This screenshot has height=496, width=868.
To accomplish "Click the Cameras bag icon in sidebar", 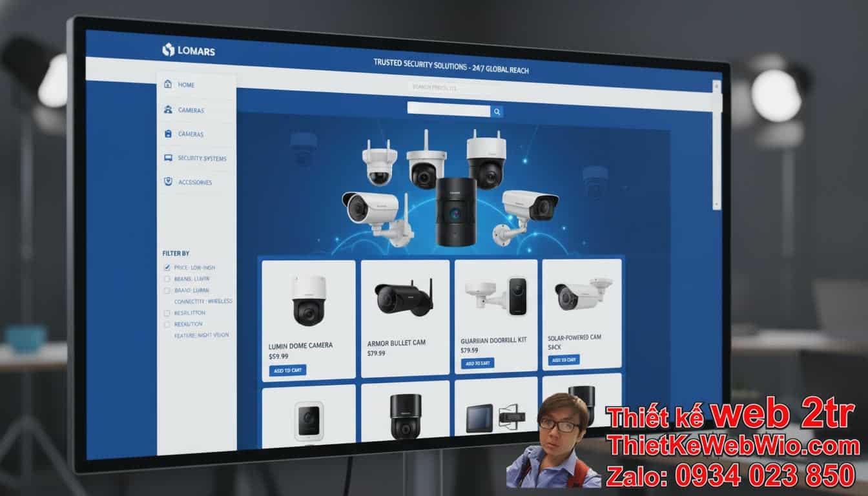I will (167, 133).
